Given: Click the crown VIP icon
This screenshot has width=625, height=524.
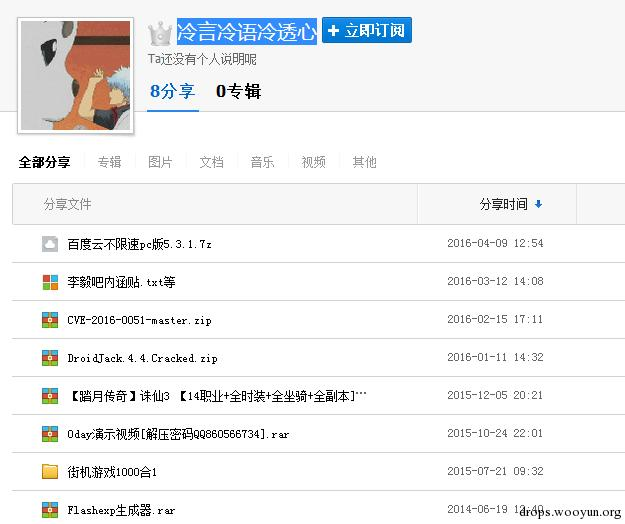Looking at the screenshot, I should (160, 33).
